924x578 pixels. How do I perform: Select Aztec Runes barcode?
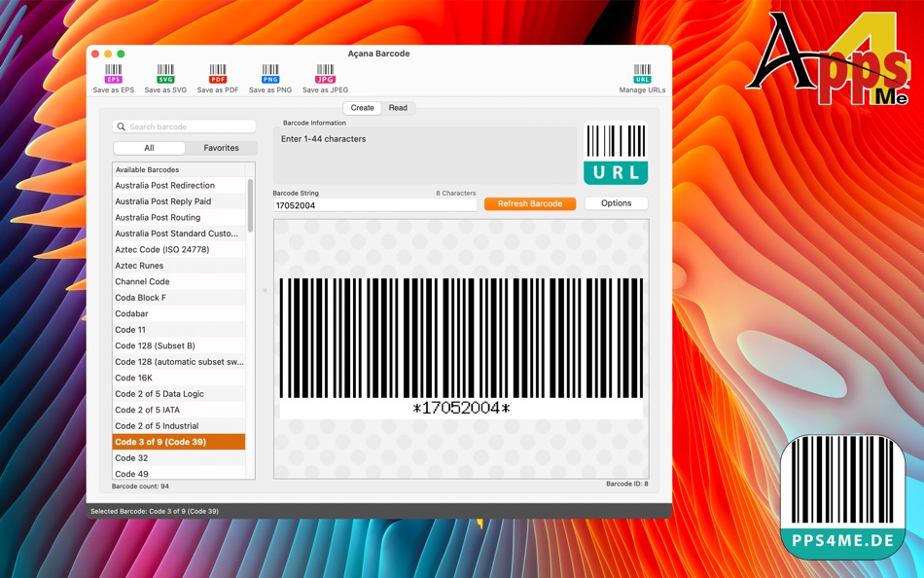tap(179, 266)
